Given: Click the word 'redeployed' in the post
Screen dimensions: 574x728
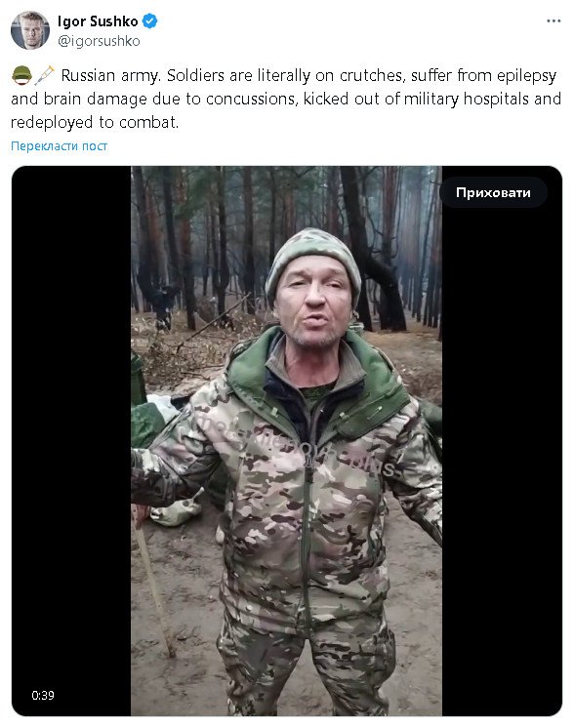Looking at the screenshot, I should [x=52, y=122].
